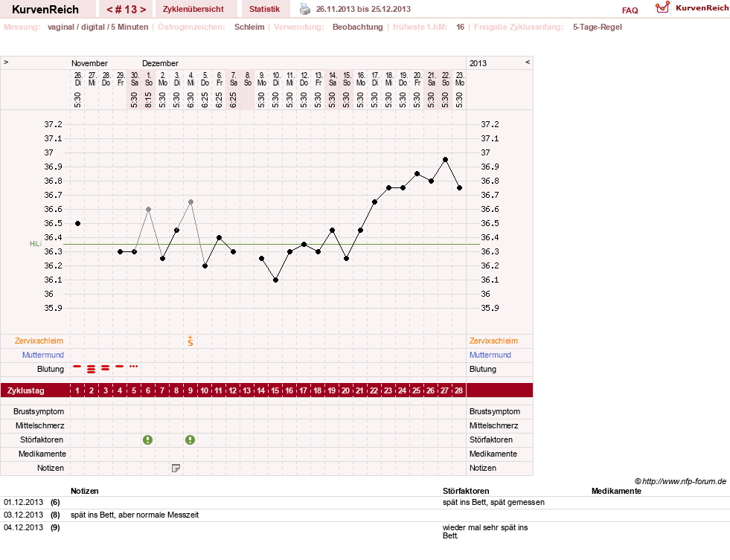Image resolution: width=730 pixels, height=560 pixels.
Task: Click the KurvenReich title tab
Action: tap(45, 10)
